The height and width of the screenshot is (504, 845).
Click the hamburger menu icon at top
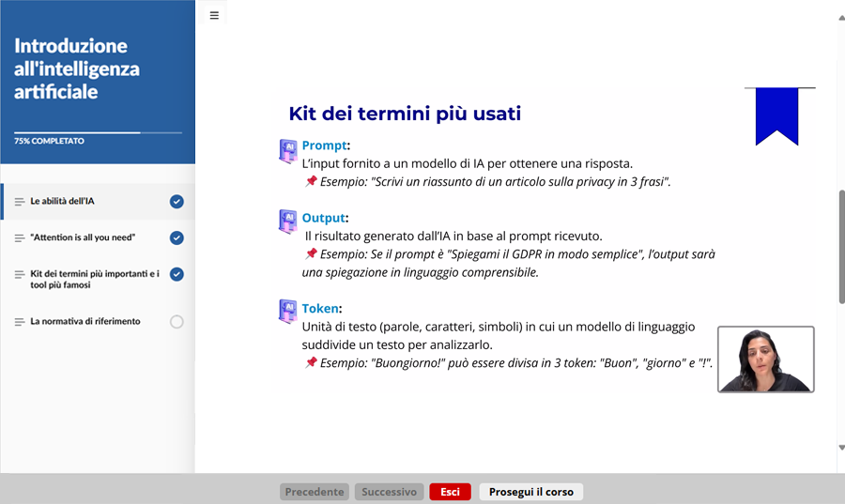pyautogui.click(x=214, y=15)
